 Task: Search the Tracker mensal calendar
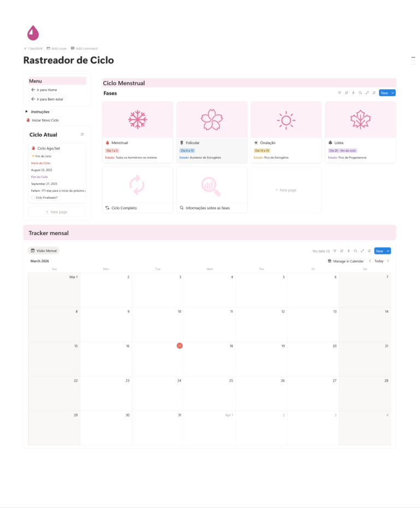pyautogui.click(x=355, y=251)
